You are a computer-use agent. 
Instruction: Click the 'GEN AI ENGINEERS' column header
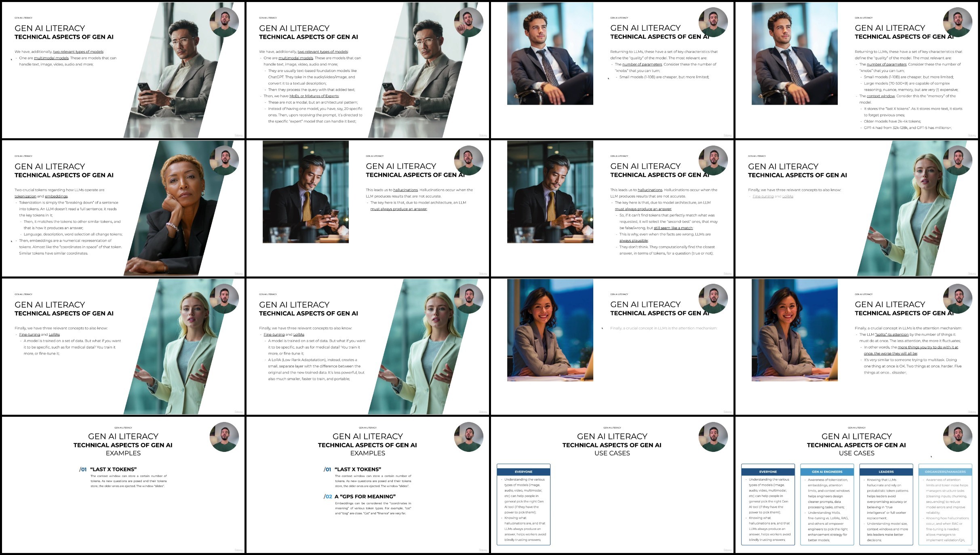[x=827, y=472]
